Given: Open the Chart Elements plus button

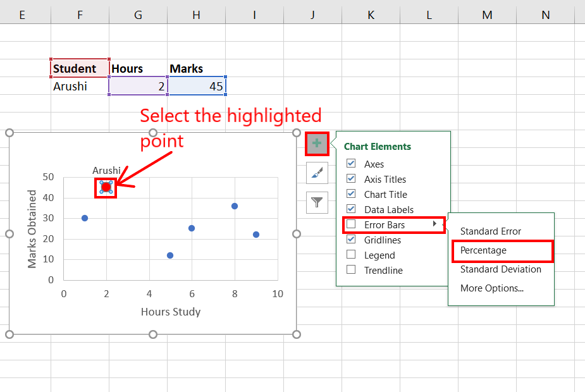Looking at the screenshot, I should pos(317,144).
